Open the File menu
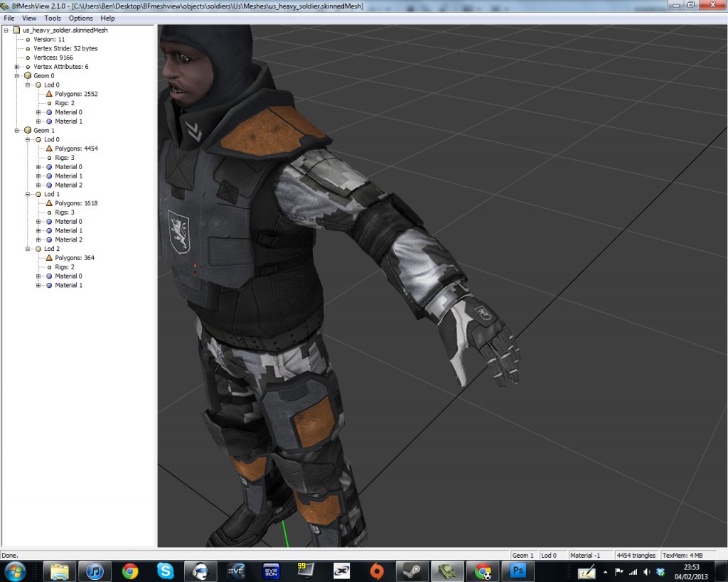 (9, 18)
